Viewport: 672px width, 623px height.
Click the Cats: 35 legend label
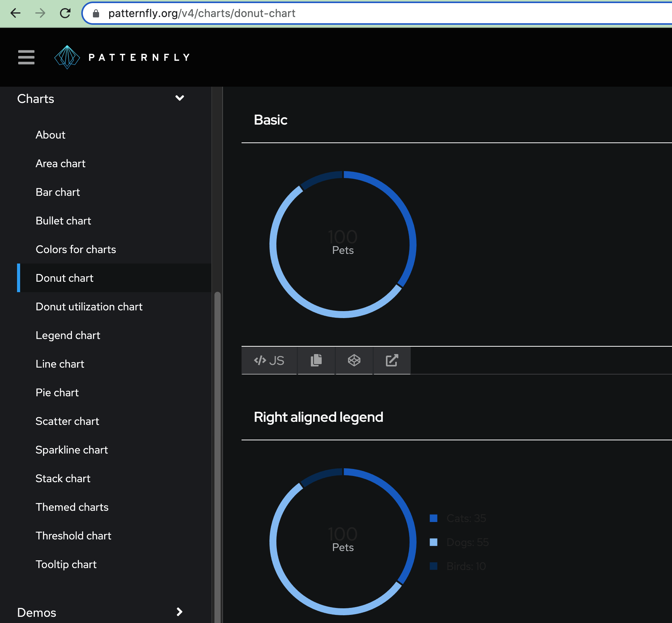click(x=466, y=518)
